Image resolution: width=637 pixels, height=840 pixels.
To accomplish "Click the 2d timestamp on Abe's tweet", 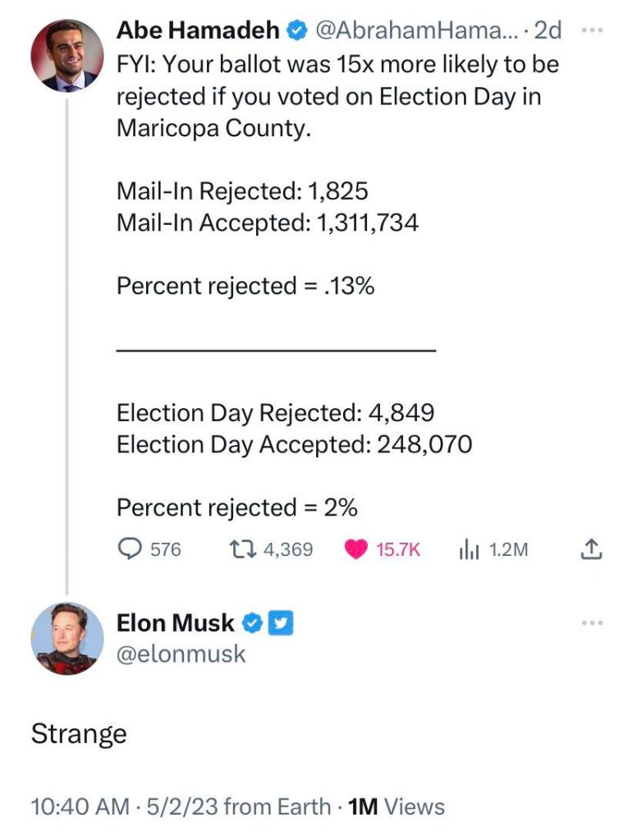I will tap(548, 30).
